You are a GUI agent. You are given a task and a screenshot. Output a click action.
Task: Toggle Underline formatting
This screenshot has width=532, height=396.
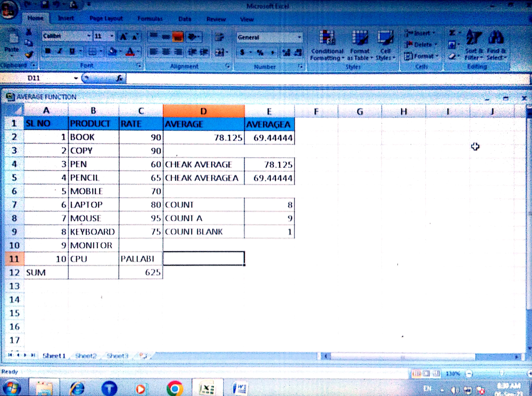[72, 51]
